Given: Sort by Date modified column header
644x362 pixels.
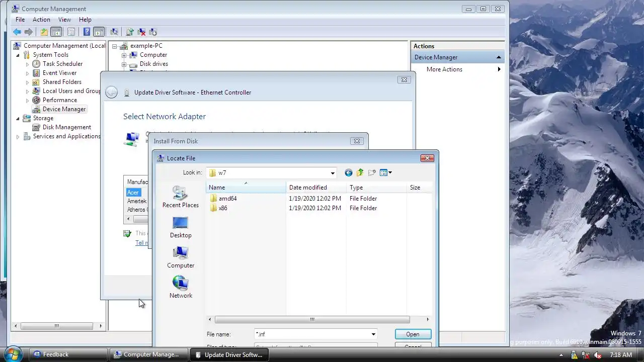Looking at the screenshot, I should click(x=316, y=188).
